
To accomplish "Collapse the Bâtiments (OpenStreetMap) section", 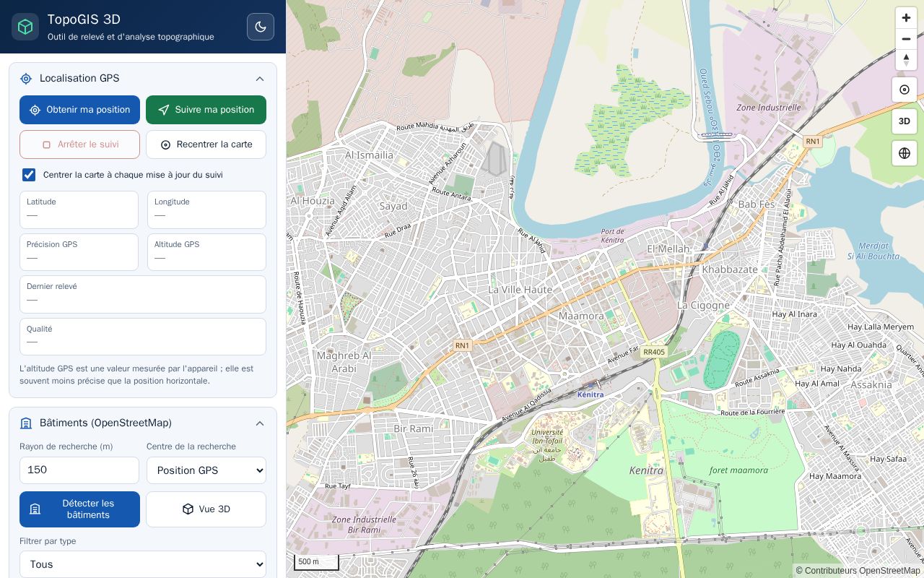I will (x=260, y=423).
